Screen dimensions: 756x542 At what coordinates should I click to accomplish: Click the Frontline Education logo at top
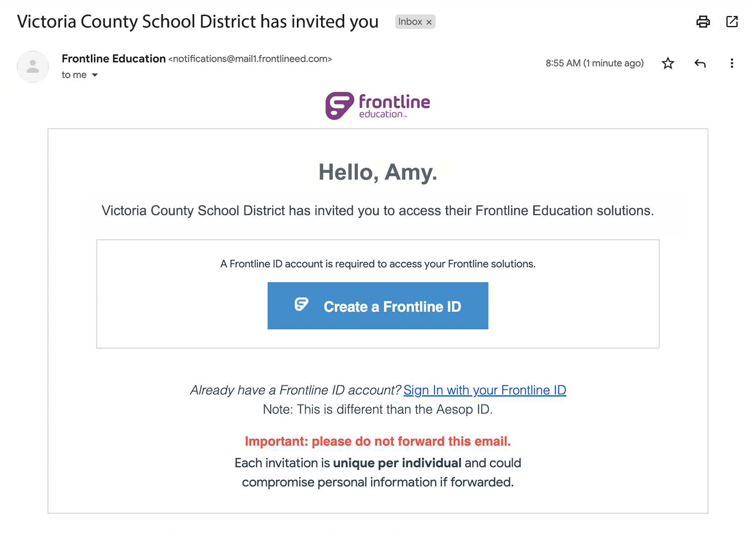click(378, 106)
